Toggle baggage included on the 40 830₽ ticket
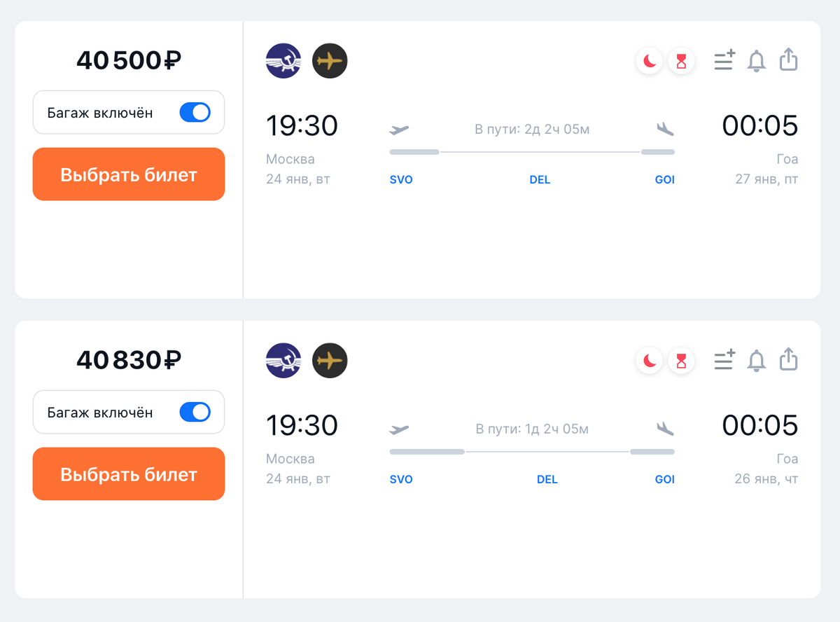Viewport: 840px width, 622px height. pos(195,413)
